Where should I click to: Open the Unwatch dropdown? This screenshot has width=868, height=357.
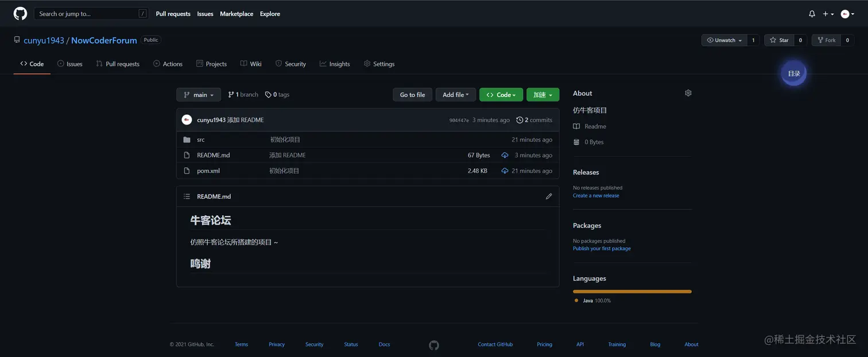[724, 40]
